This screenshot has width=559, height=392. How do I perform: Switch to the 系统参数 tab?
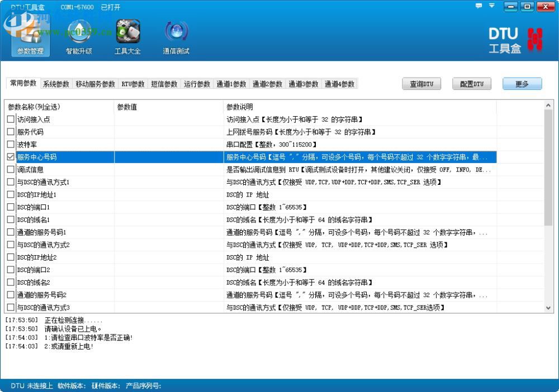pos(55,84)
